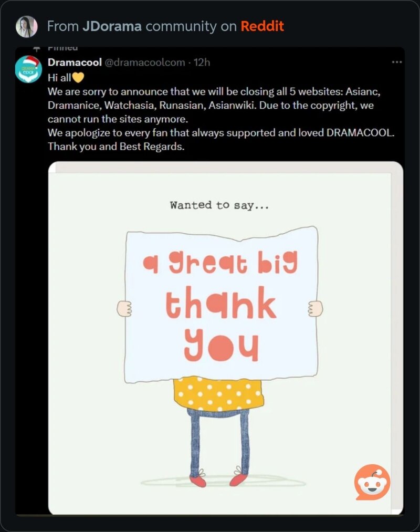The image size is (420, 532).
Task: Open the orange Reddit link
Action: point(262,26)
